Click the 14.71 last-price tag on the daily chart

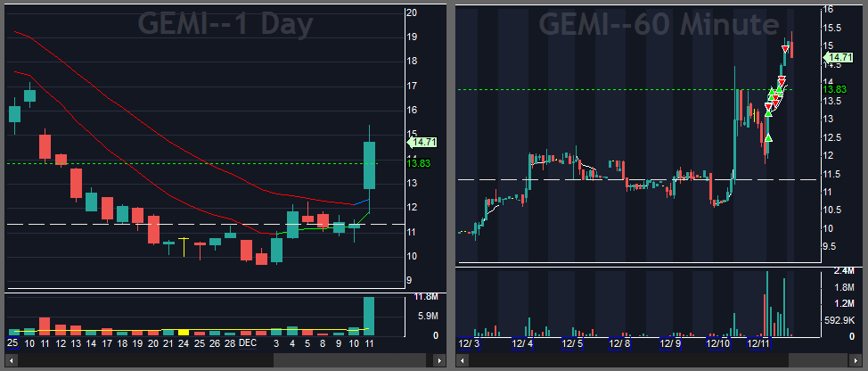[422, 143]
